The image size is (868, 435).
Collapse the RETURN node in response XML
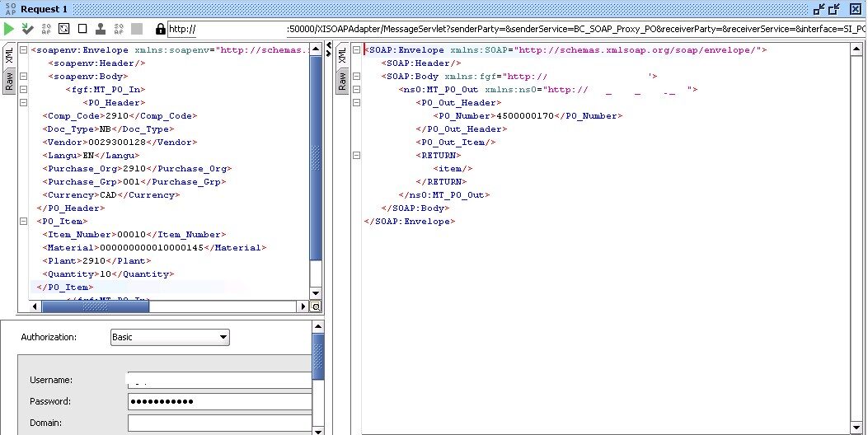point(355,156)
